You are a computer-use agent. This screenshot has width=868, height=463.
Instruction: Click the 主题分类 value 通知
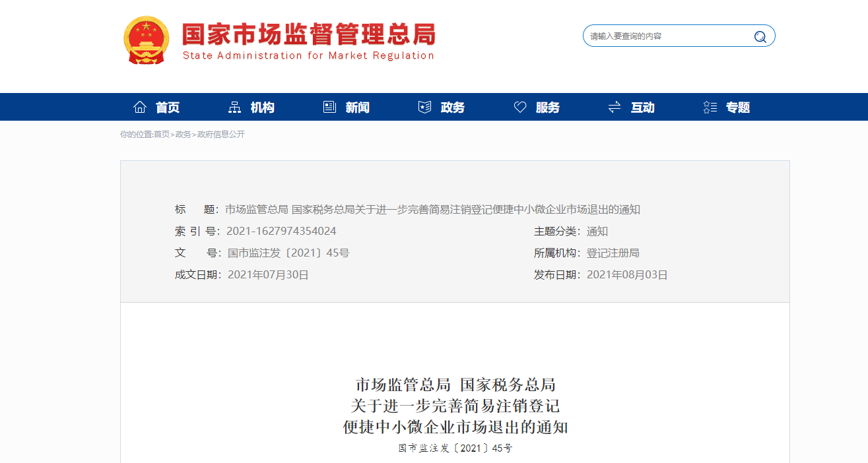pos(597,231)
